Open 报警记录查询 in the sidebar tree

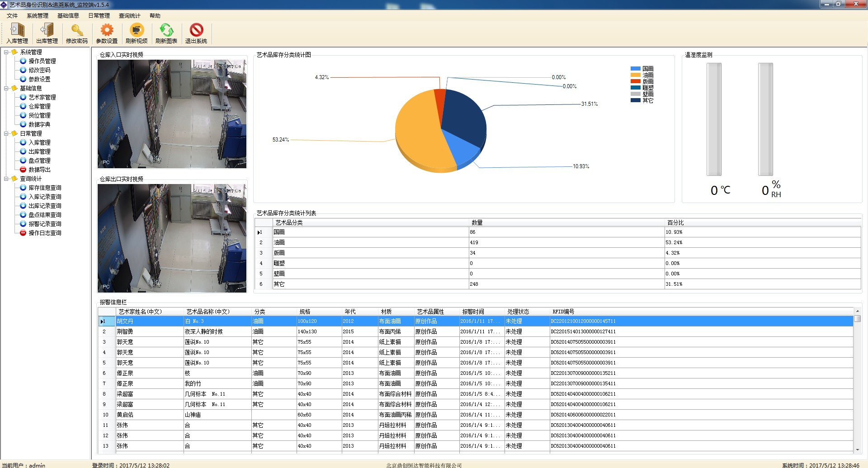click(x=45, y=224)
